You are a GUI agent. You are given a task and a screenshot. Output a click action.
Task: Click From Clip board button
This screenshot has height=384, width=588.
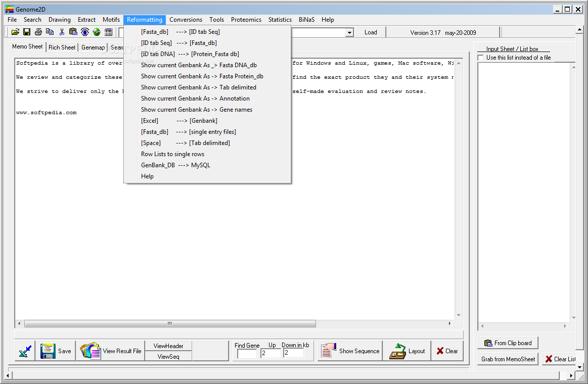[508, 343]
